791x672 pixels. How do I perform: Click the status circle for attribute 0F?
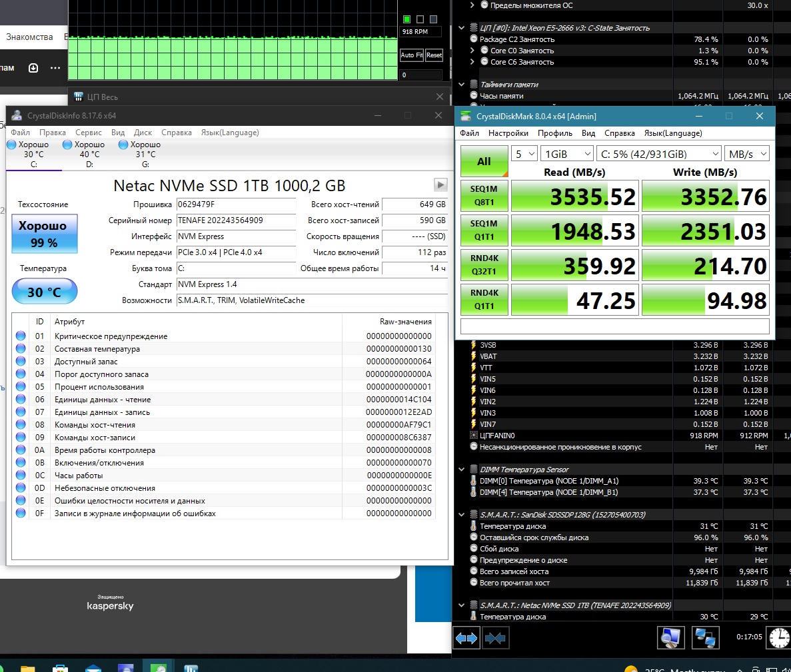coord(21,513)
